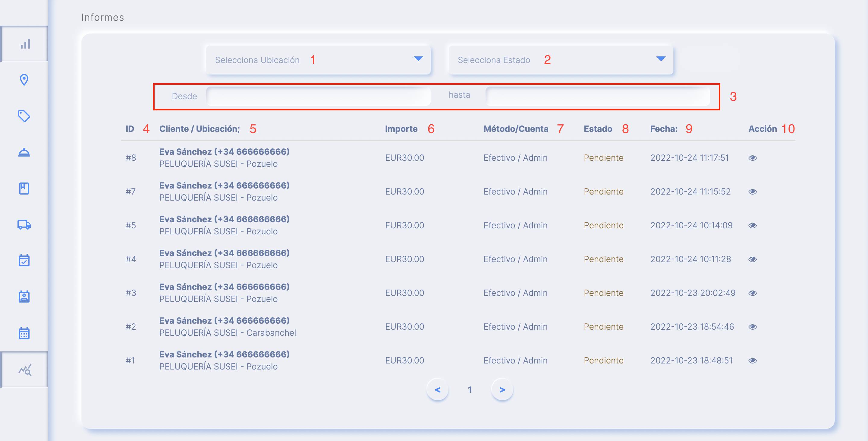Click the Fecha column header
Screen dimensions: 868x441
pyautogui.click(x=663, y=129)
